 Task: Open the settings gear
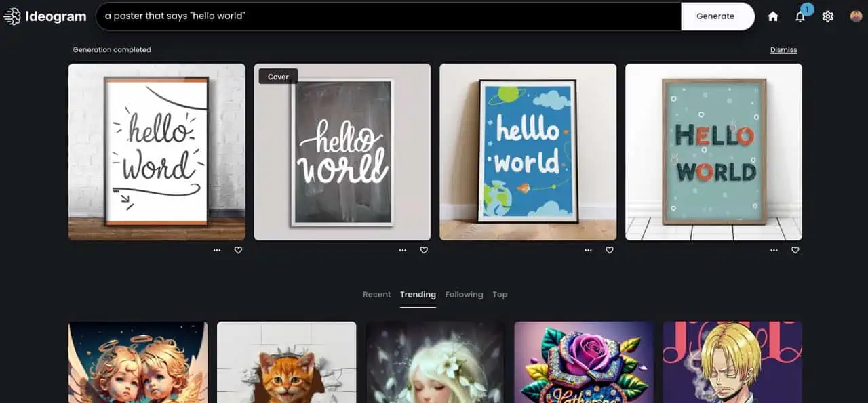827,16
